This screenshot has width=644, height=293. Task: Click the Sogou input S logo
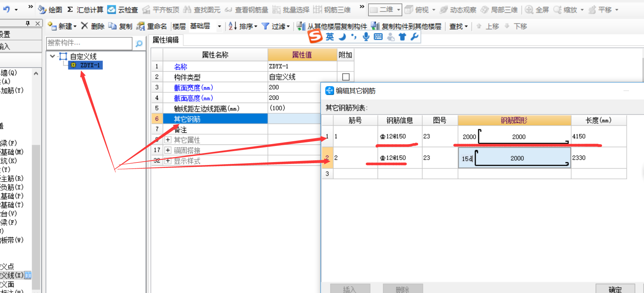coord(315,36)
